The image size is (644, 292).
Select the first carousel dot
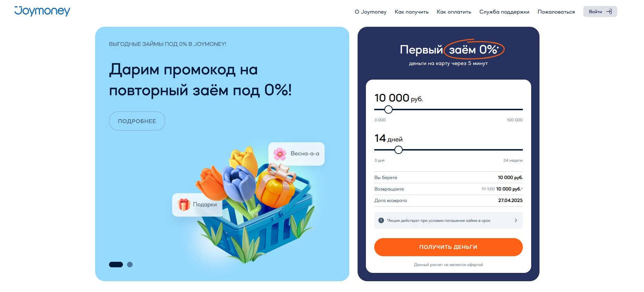115,264
